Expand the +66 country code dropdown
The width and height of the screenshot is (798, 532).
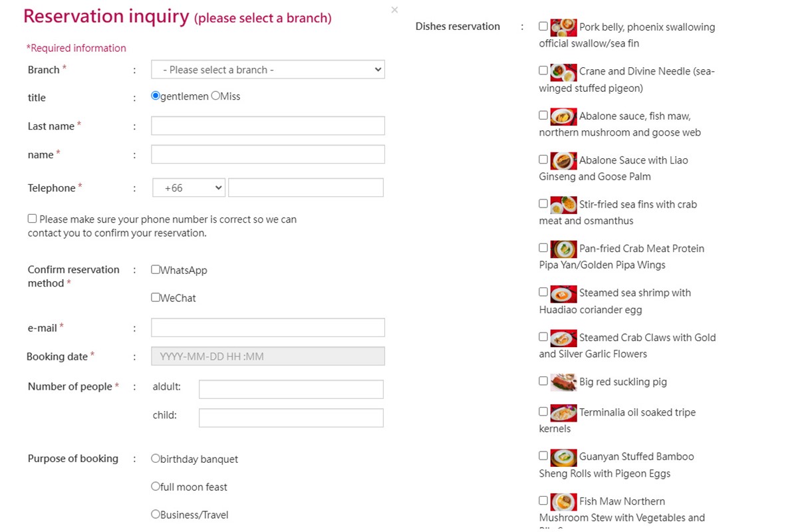tap(189, 188)
